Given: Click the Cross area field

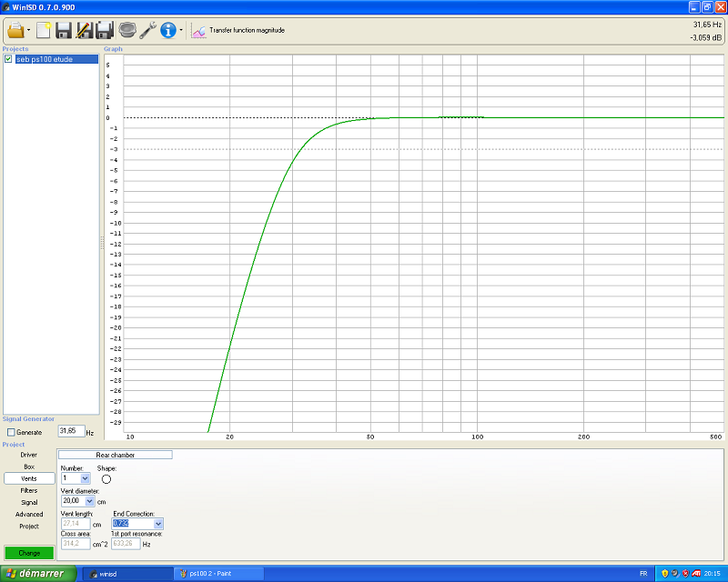Looking at the screenshot, I should [76, 544].
